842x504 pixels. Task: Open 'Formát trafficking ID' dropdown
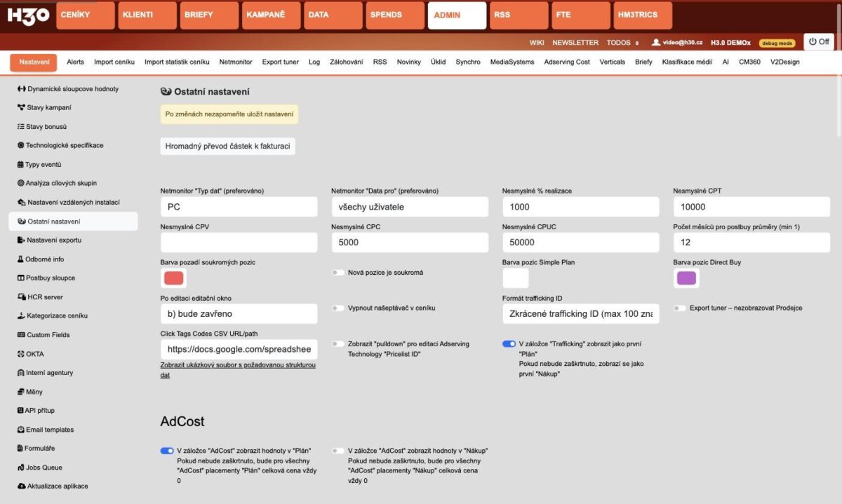[581, 313]
